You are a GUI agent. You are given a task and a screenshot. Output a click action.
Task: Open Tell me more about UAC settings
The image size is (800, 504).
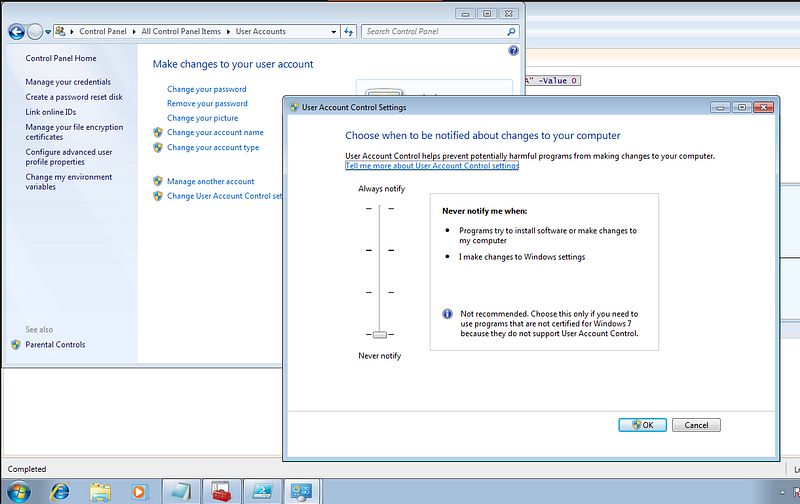pos(432,166)
